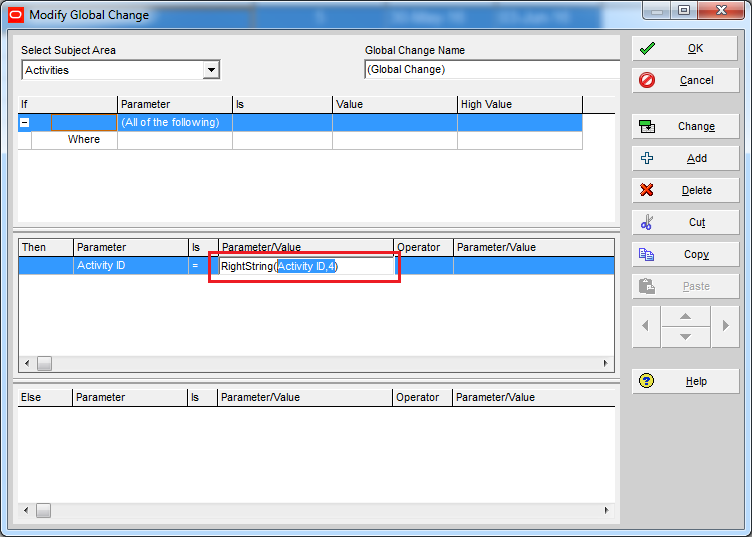Click the move-left arrow button
The image size is (752, 537).
point(646,326)
